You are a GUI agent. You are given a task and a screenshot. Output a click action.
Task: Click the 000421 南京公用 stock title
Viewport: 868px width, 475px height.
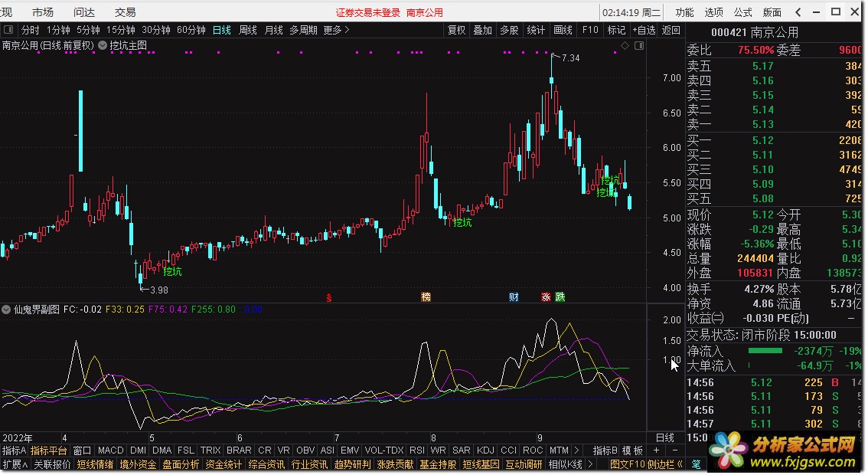755,33
